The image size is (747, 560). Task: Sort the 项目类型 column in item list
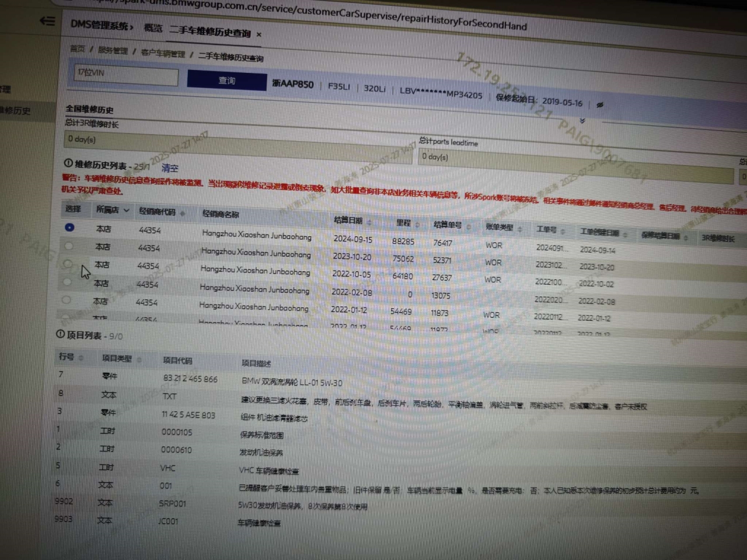pos(139,359)
